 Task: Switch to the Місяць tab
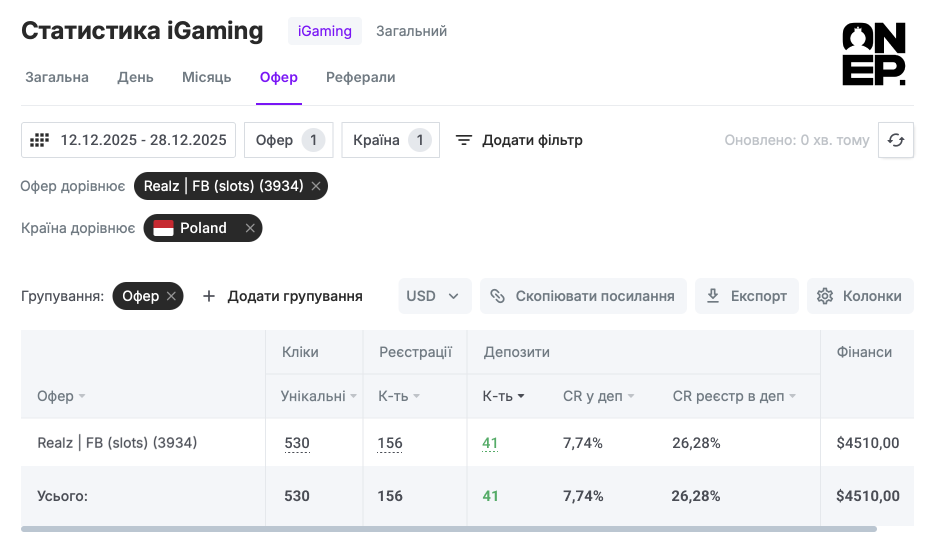coord(206,77)
